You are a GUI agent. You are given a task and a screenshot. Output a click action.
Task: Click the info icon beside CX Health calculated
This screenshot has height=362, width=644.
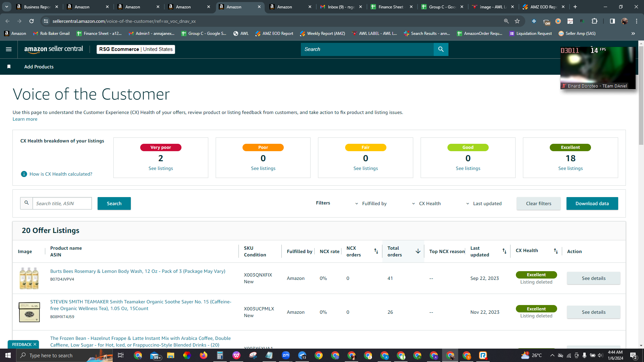(x=24, y=174)
